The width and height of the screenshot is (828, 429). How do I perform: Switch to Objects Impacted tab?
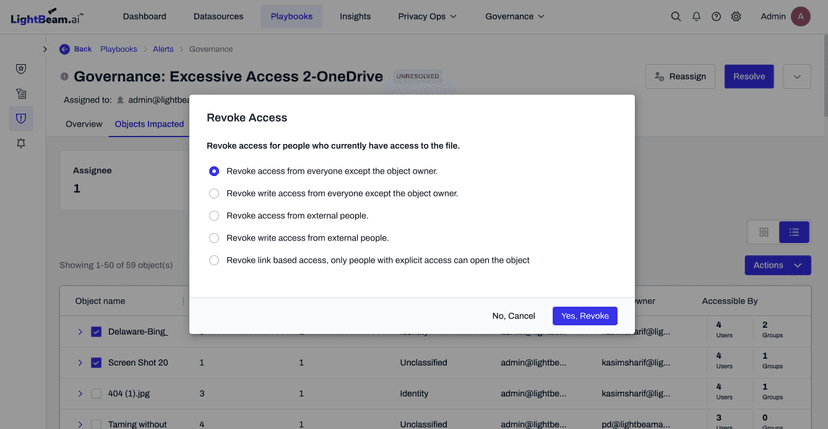149,124
